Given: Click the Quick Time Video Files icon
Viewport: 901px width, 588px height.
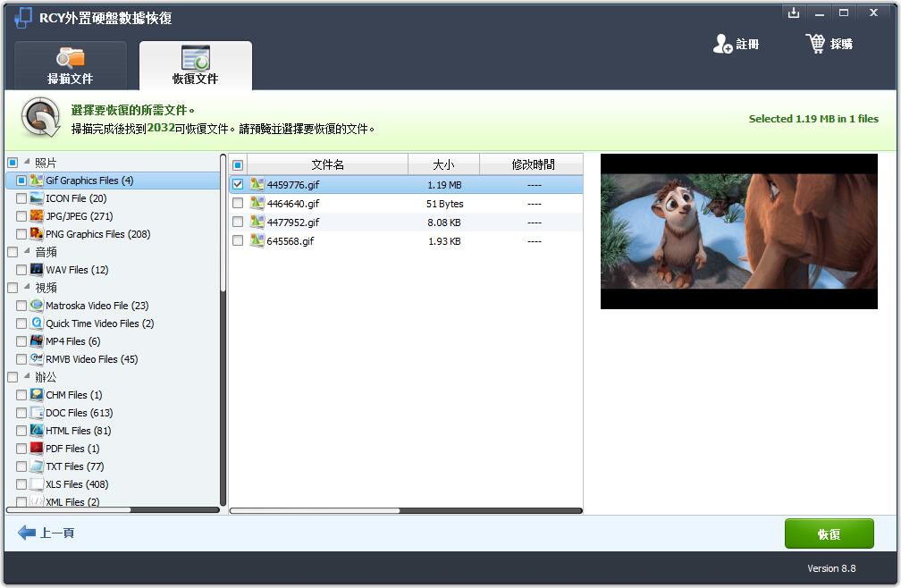Looking at the screenshot, I should point(37,323).
